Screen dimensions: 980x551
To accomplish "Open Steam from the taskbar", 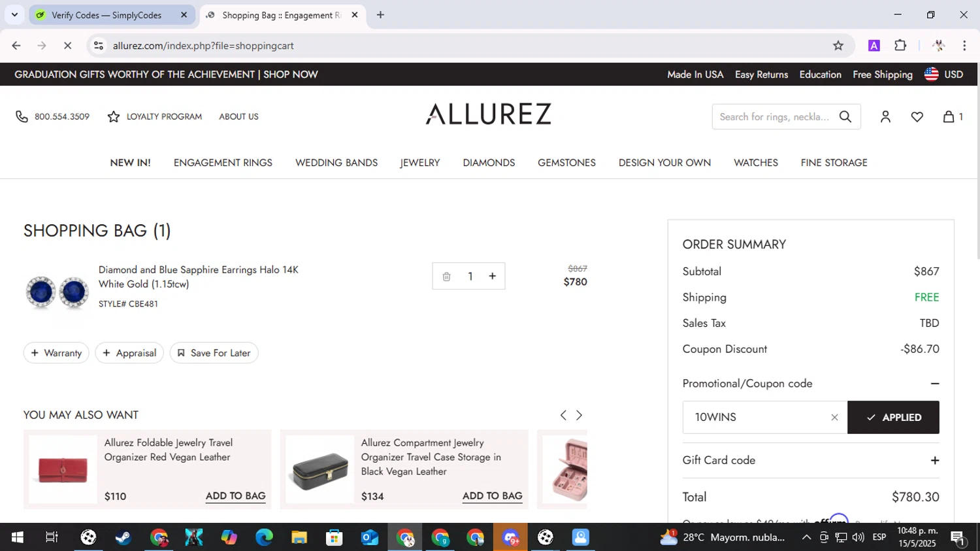I will click(123, 537).
